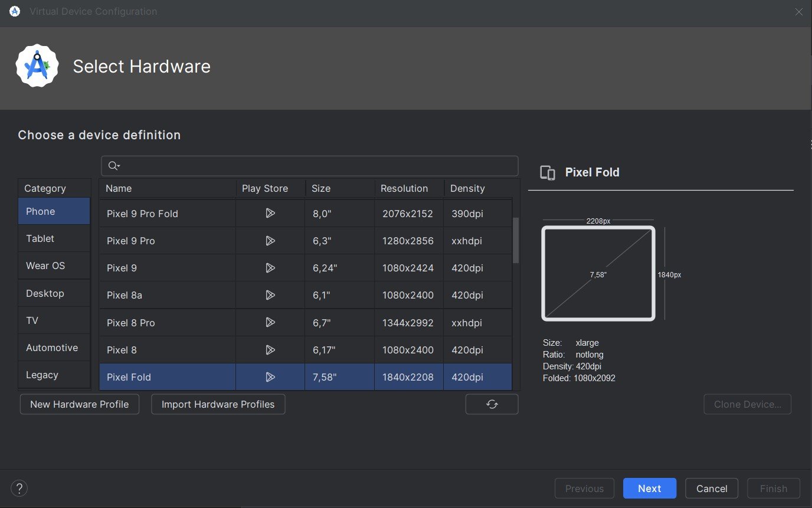
Task: Click Play Store icon in Pixel 8a row
Action: coord(270,295)
